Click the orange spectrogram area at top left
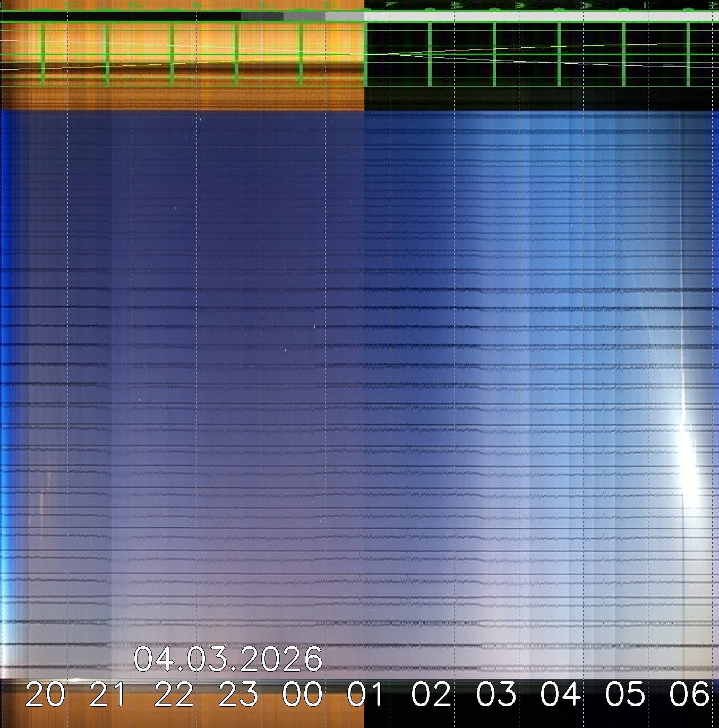Screen dimensions: 719x728 pyautogui.click(x=181, y=53)
